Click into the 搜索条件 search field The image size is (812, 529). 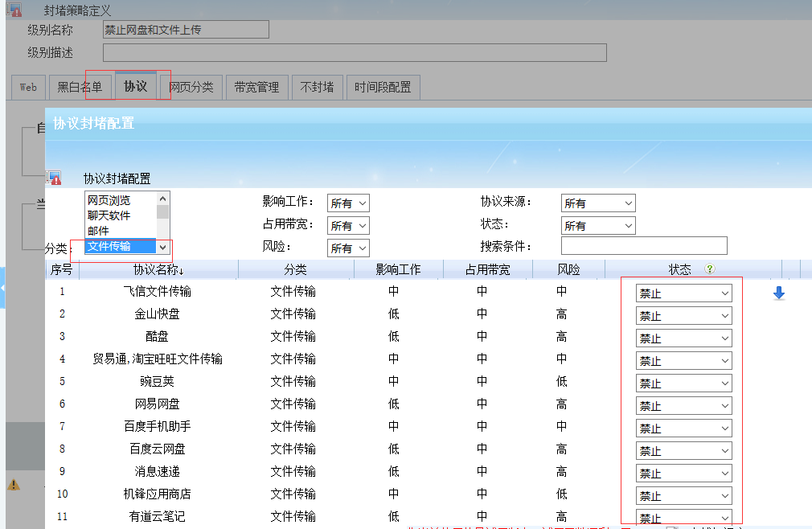(643, 246)
